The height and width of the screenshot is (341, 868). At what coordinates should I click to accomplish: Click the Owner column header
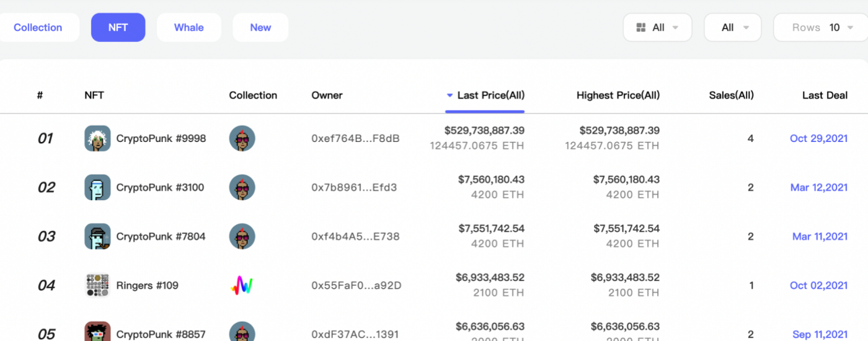[327, 95]
